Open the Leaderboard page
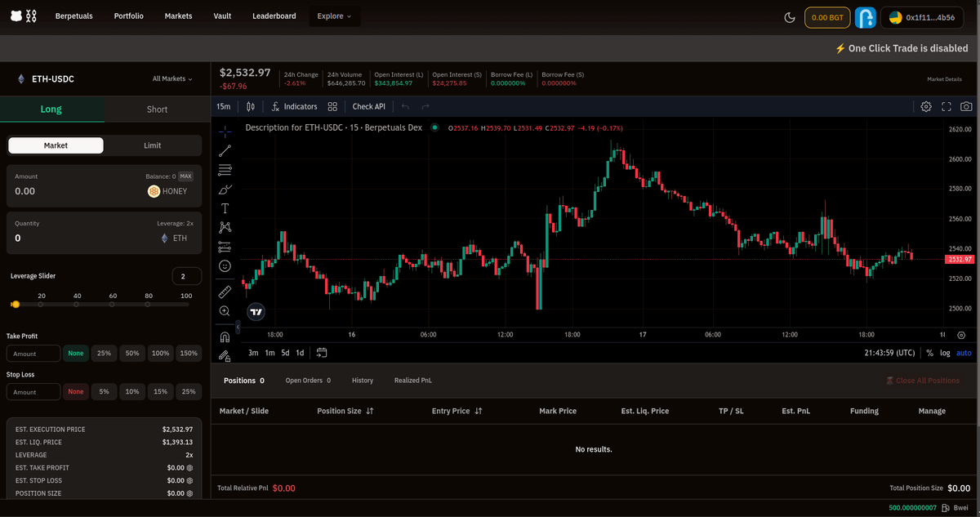This screenshot has height=517, width=980. pos(274,16)
